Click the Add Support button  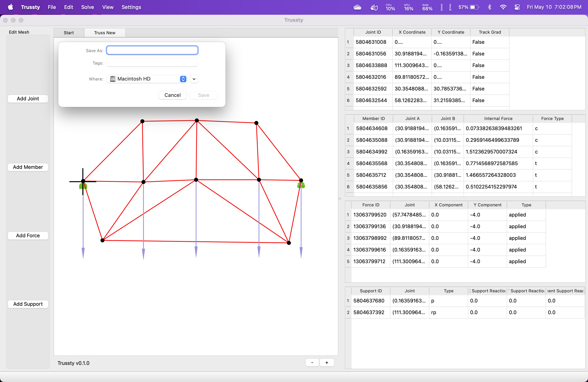(x=28, y=304)
